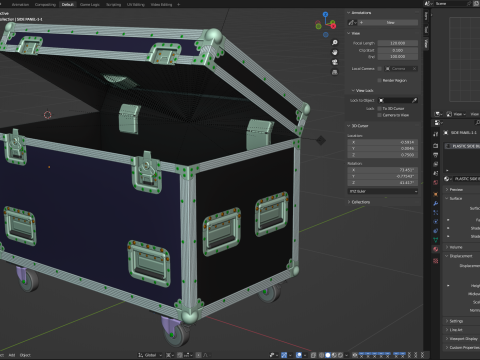Open the Object Data green triangle tab
Screen dimensions: 480x360
point(436,240)
